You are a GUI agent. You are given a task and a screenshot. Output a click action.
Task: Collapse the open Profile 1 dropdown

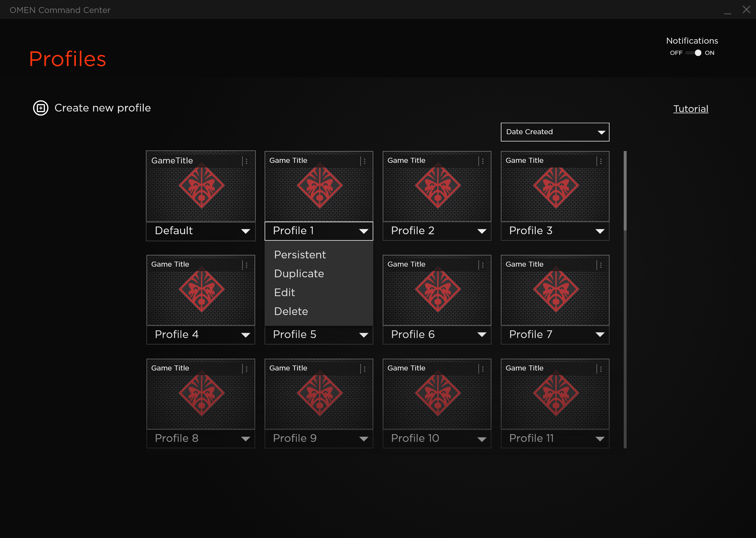click(364, 231)
